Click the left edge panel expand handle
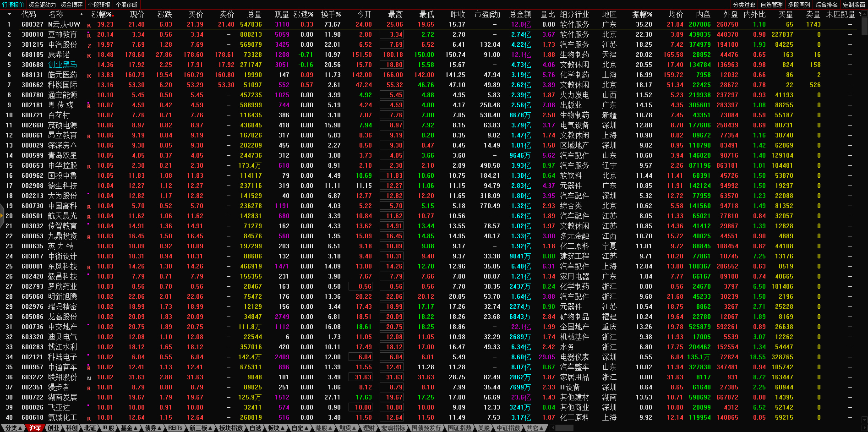Screen dimensions: 868x432 (x=2, y=219)
